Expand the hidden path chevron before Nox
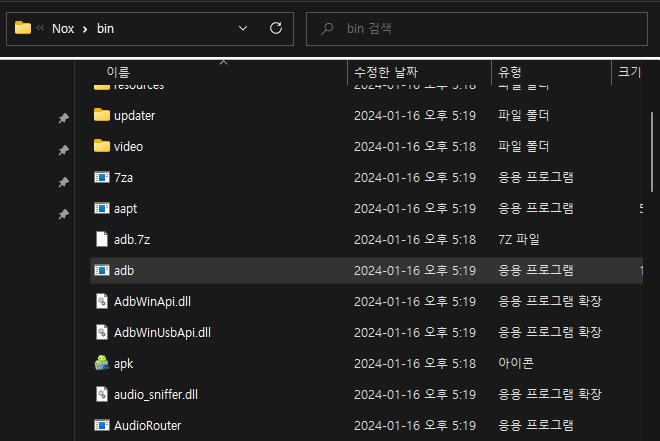Viewport: 660px width, 441px height. 40,29
